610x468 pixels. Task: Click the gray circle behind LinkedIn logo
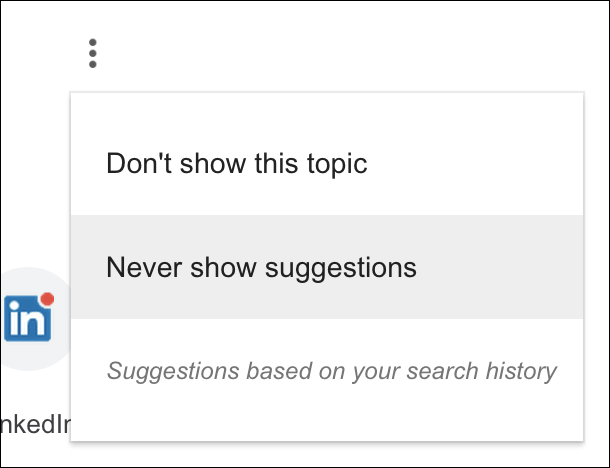coord(35,319)
